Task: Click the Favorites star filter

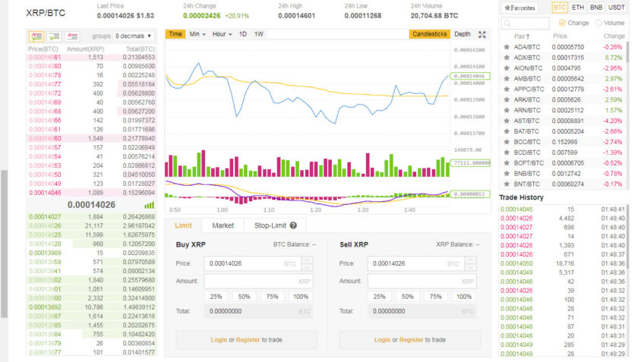Action: tap(520, 8)
